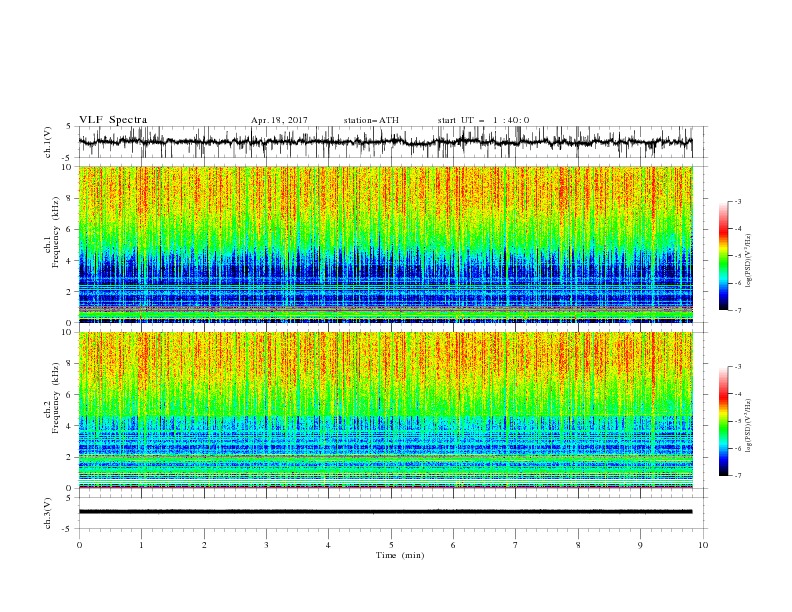Click time axis tick label "3"
792x612 pixels.
(x=266, y=545)
